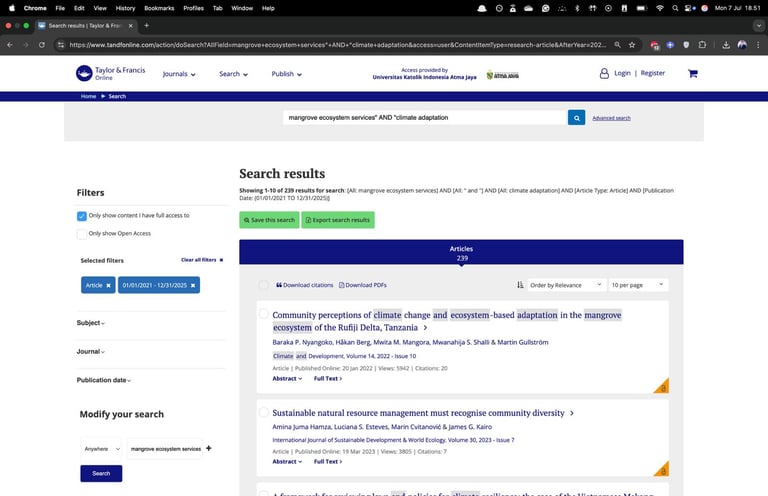This screenshot has height=496, width=768.
Task: Click the blue search magnifier button
Action: [x=576, y=118]
